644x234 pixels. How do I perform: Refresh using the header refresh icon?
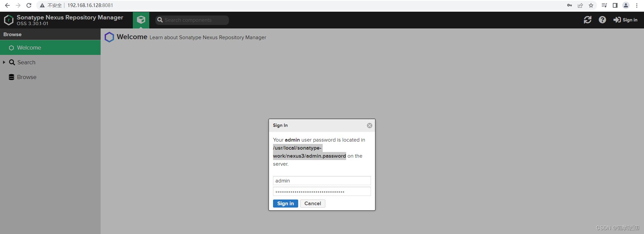(588, 20)
